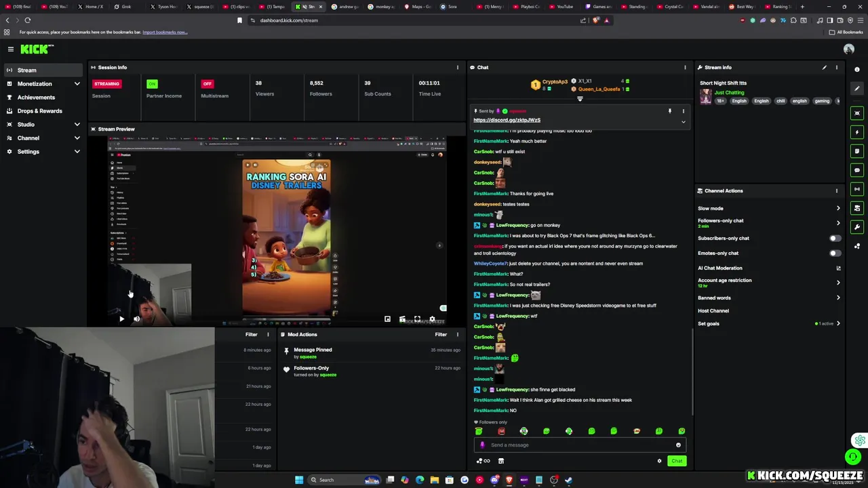Toggle theater mode in stream preview
This screenshot has height=488, width=868.
point(402,319)
